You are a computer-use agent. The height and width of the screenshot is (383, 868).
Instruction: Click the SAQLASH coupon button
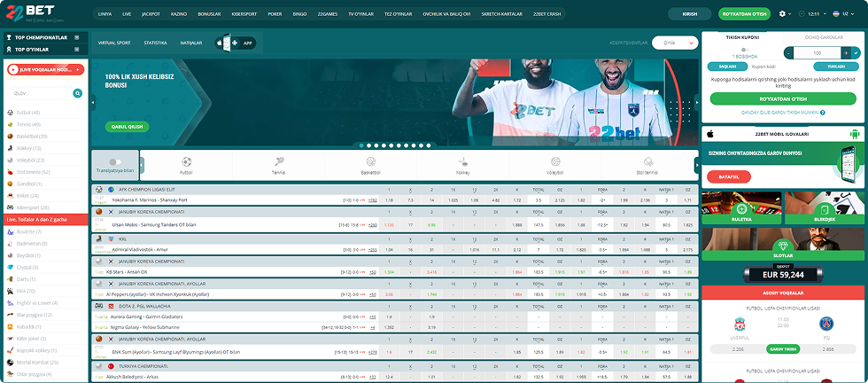pyautogui.click(x=727, y=66)
